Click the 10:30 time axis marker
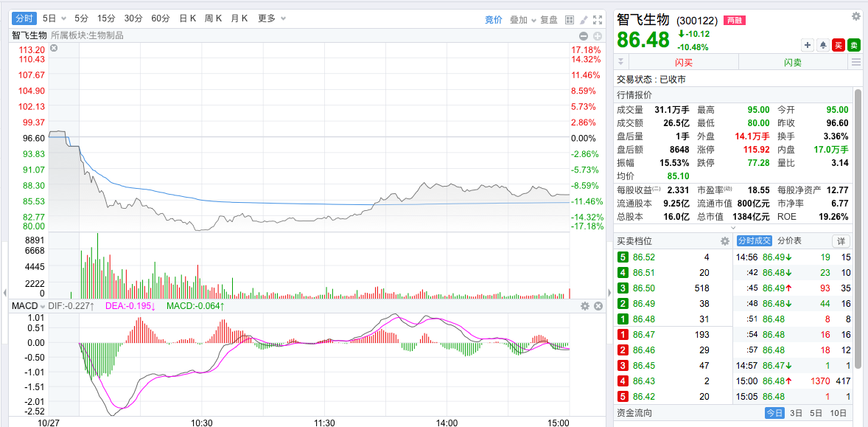 (x=201, y=423)
